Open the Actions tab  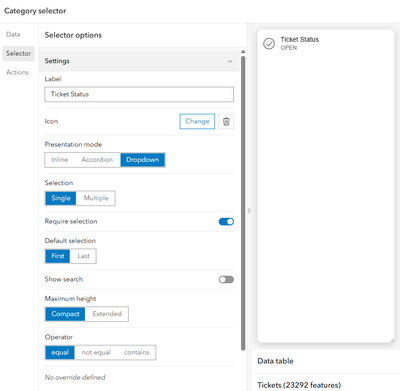[x=17, y=72]
